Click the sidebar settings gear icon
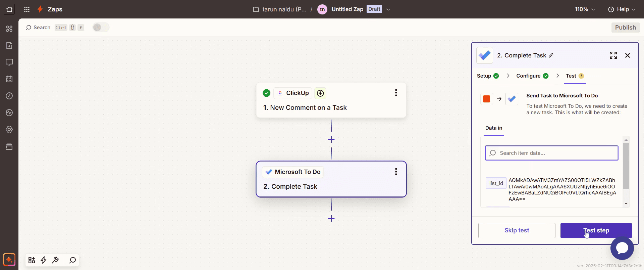This screenshot has width=644, height=270. (x=9, y=129)
